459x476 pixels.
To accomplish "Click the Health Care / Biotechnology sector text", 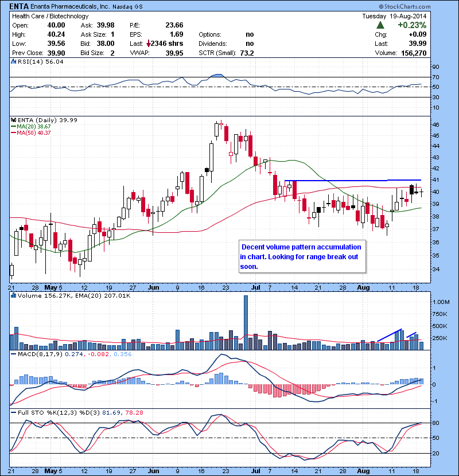I will tap(50, 16).
